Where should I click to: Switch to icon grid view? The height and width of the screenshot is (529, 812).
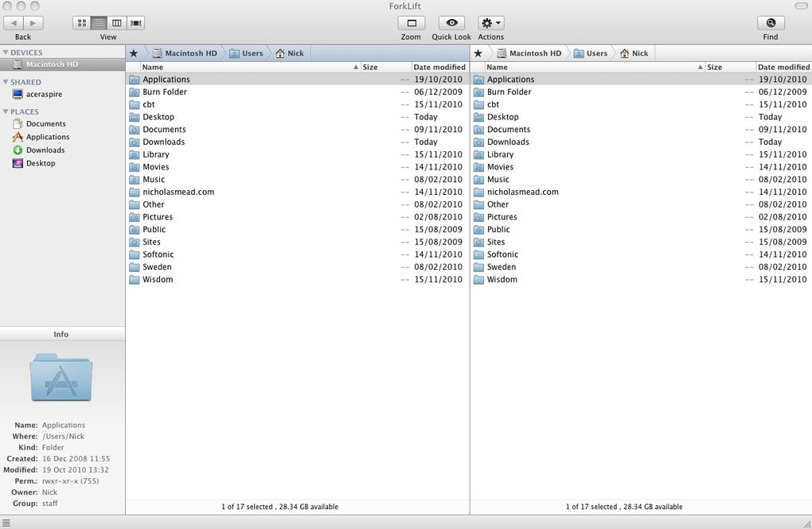coord(82,23)
